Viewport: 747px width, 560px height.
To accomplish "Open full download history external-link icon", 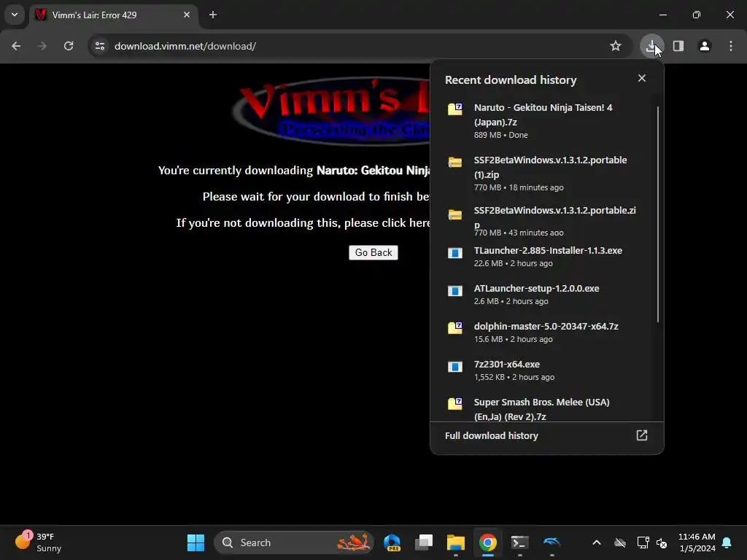I will 642,435.
